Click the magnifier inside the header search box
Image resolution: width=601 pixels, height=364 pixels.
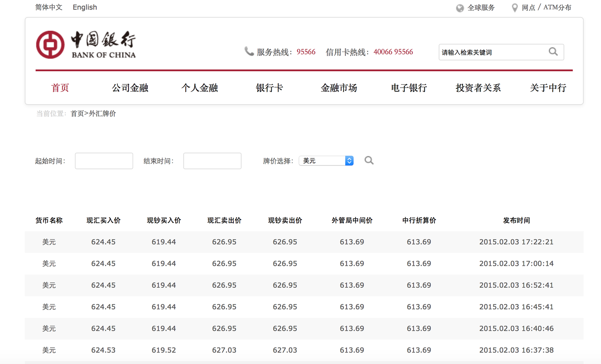pyautogui.click(x=553, y=52)
